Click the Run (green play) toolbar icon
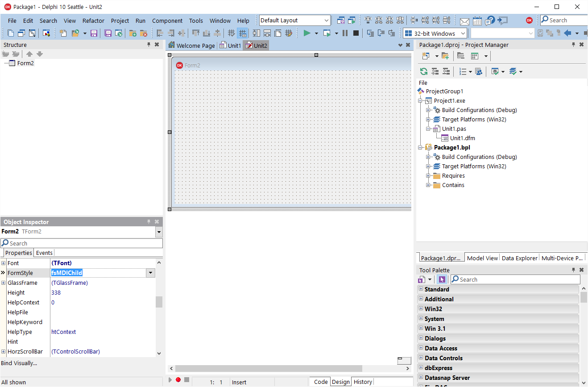Screen dimensions: 588x387 pyautogui.click(x=307, y=33)
